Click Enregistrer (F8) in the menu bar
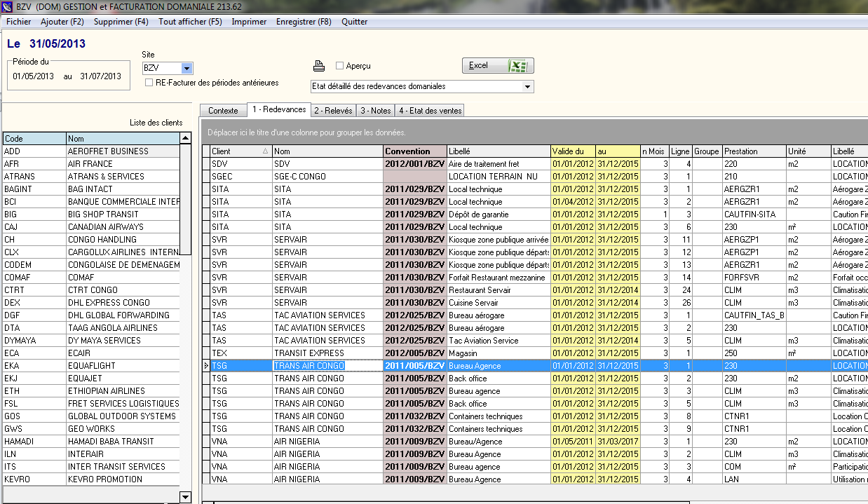Screen dimensions: 868x504 click(304, 22)
